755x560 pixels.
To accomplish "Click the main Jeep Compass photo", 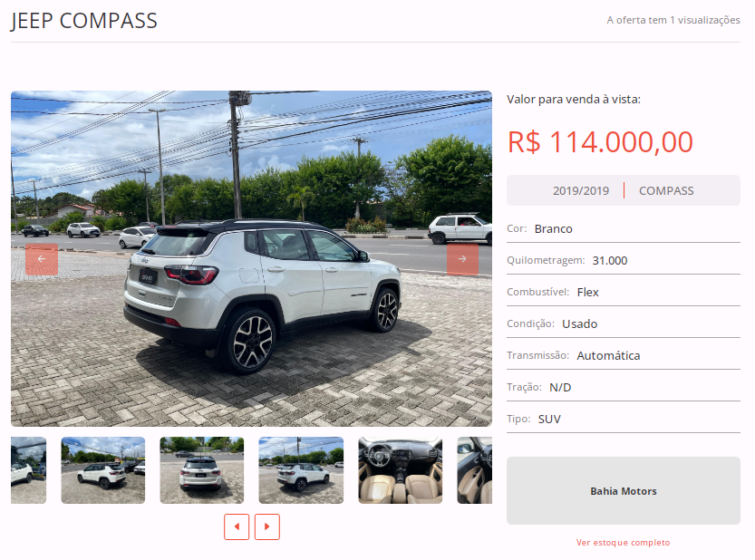I will pyautogui.click(x=251, y=258).
